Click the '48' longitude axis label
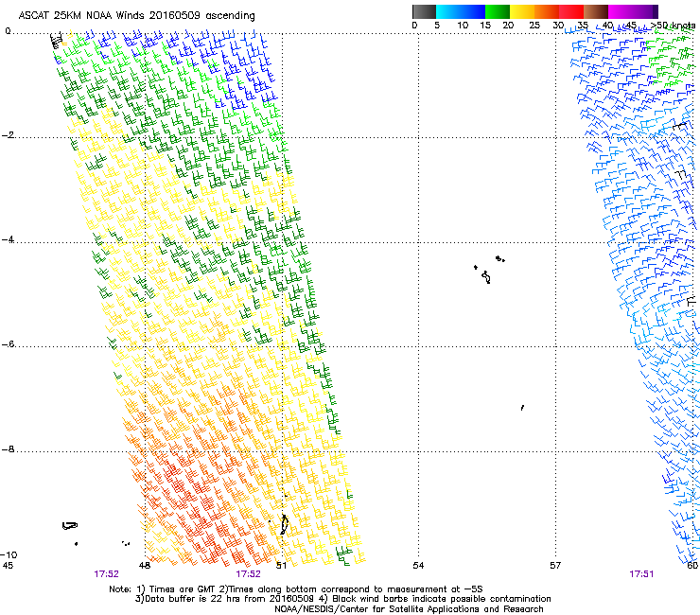 144,566
